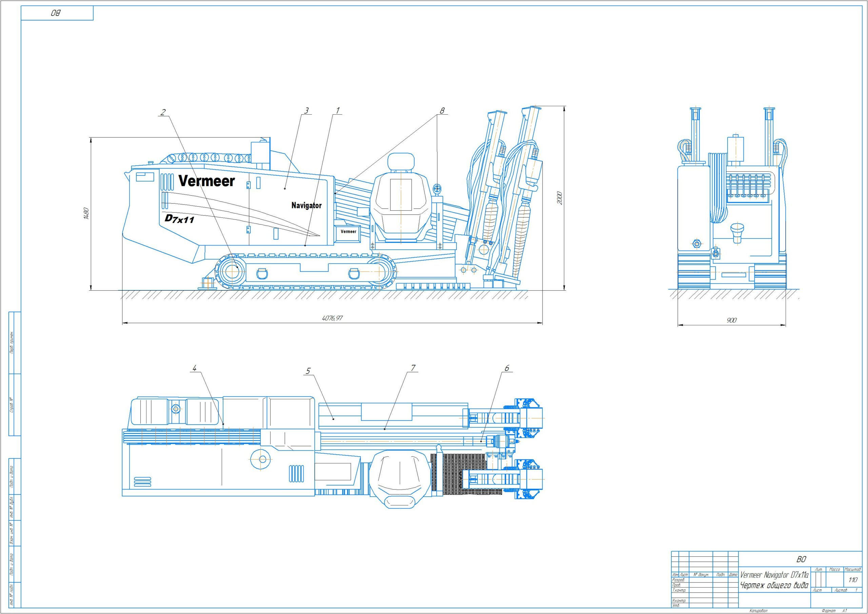This screenshot has height=614, width=868.
Task: Click the "Navigator" label on the side view
Action: pos(306,206)
